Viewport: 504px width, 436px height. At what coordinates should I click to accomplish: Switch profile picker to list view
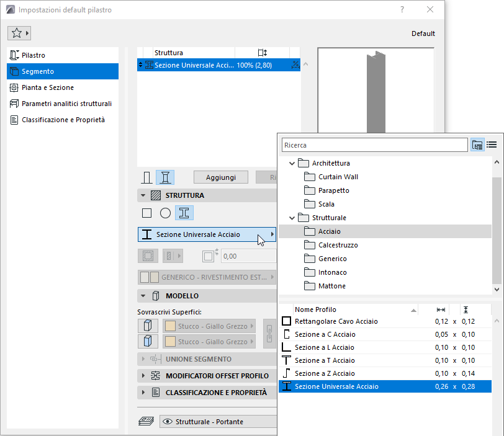(x=492, y=145)
